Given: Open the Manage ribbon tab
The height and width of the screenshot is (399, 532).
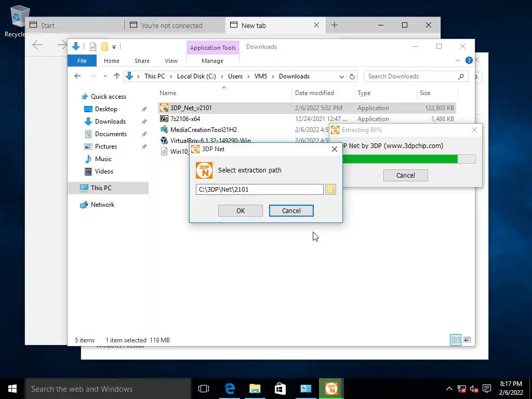Looking at the screenshot, I should click(x=212, y=61).
